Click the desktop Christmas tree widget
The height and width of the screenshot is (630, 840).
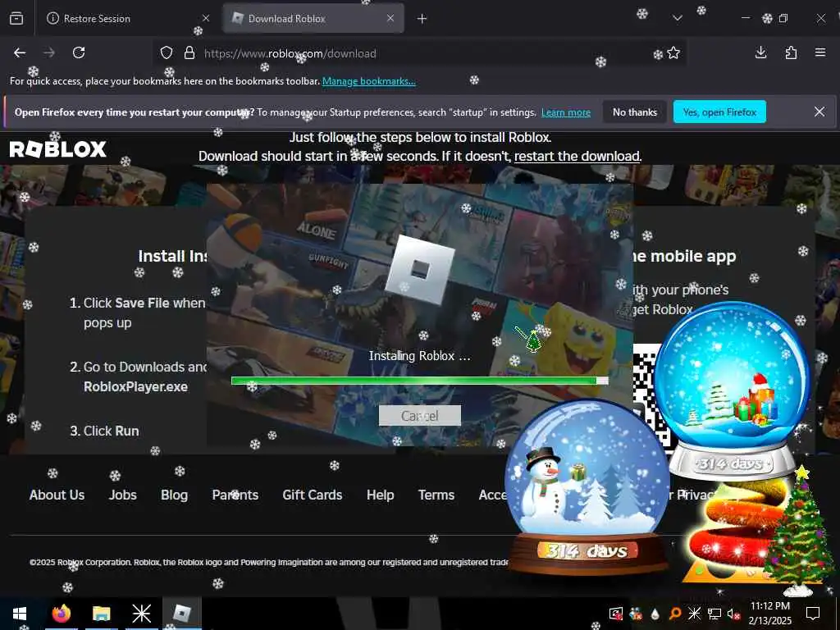pos(799,531)
